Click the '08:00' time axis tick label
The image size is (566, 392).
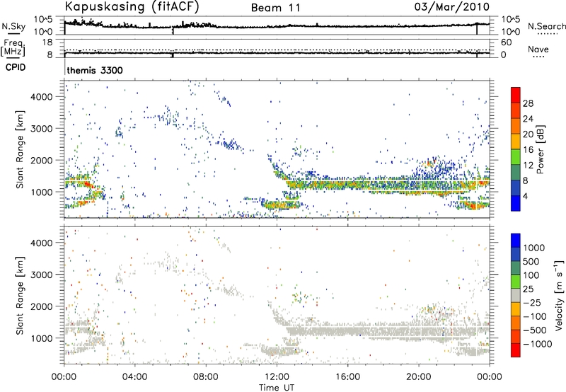[x=206, y=377]
